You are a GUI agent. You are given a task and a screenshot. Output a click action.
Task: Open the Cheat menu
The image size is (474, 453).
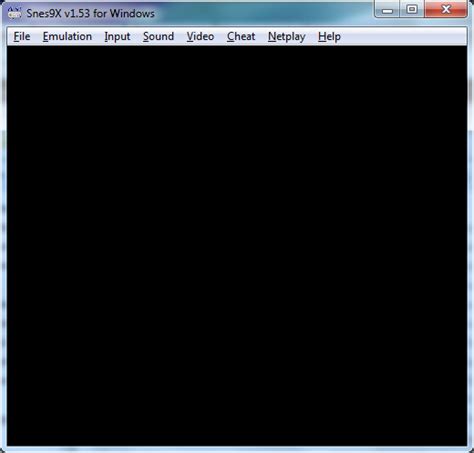241,36
